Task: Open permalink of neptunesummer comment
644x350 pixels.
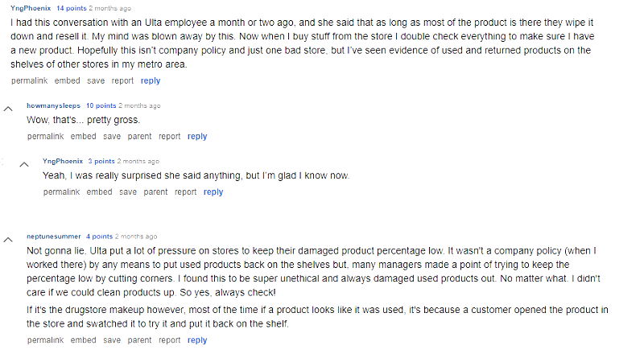Action: click(46, 340)
